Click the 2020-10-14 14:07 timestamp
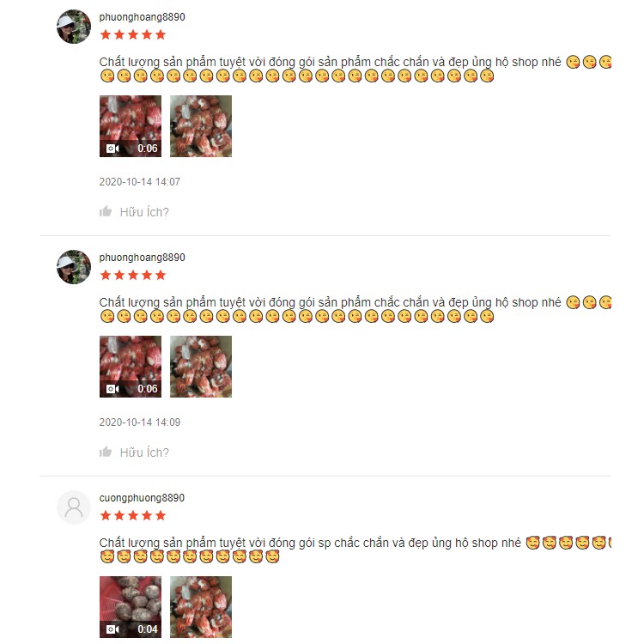 (x=140, y=181)
